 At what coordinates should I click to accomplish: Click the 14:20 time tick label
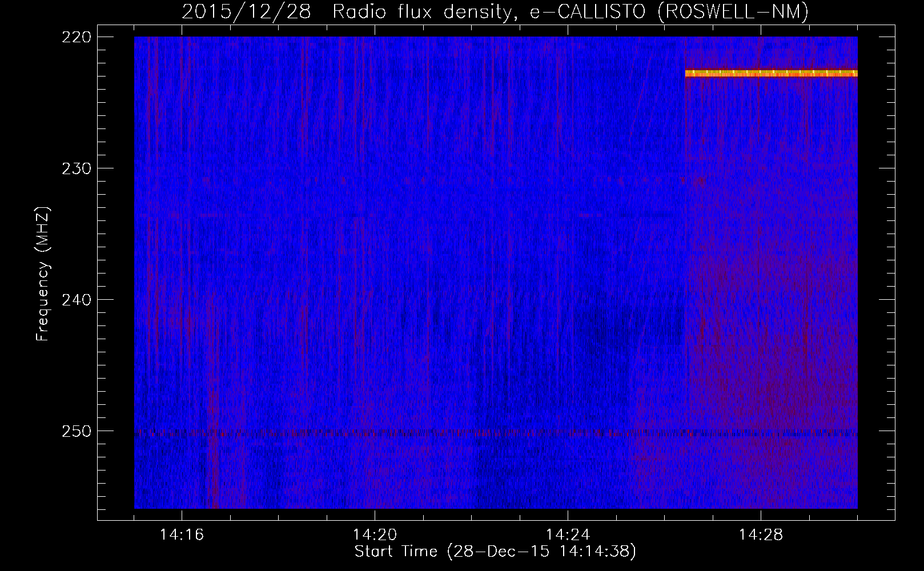(375, 535)
